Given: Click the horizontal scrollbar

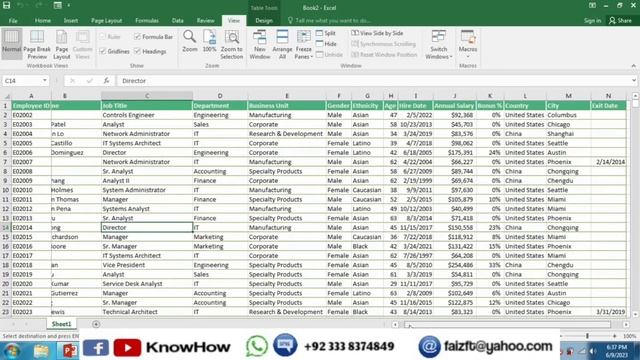Looking at the screenshot, I should click(507, 324).
